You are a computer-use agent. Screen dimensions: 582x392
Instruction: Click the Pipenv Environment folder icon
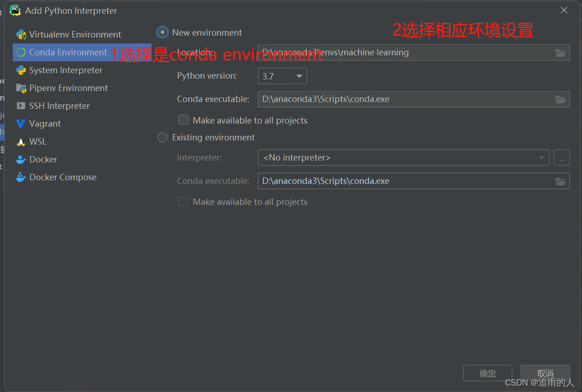point(21,88)
